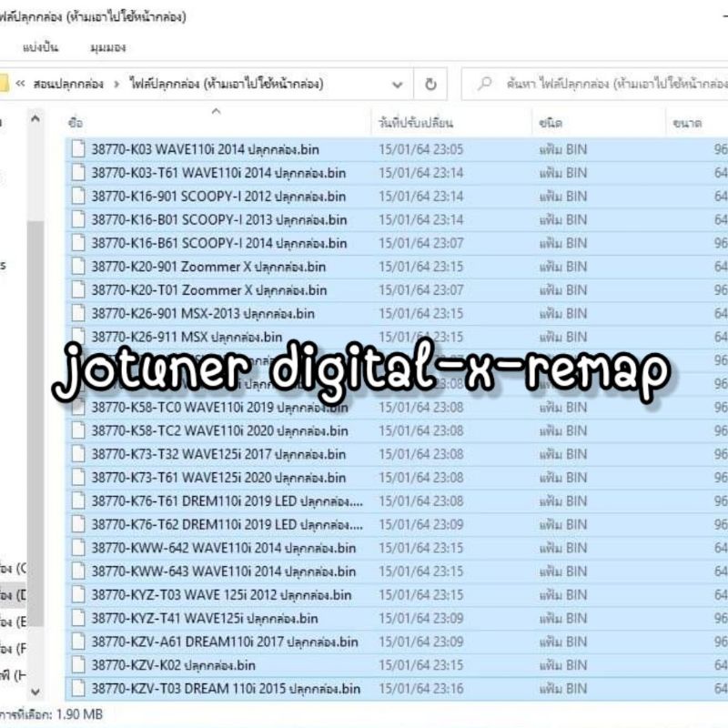Image resolution: width=728 pixels, height=728 pixels.
Task: Click the file icon of 38770-K73-T32 WAVE125i 2017
Action: tap(78, 454)
